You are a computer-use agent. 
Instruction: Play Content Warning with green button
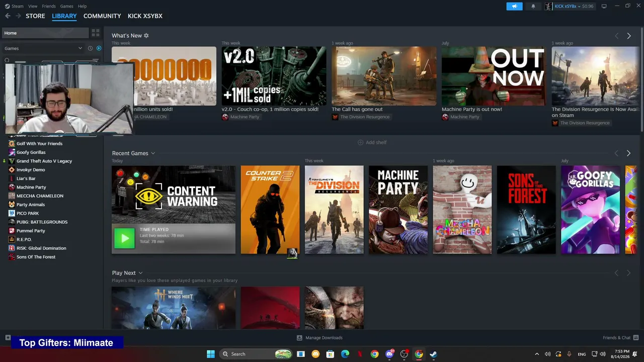coord(124,238)
